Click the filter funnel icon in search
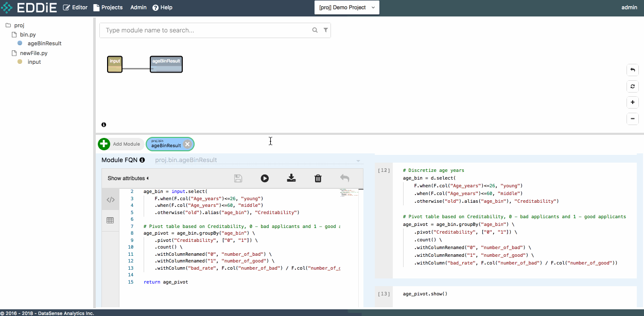644x316 pixels. click(325, 30)
